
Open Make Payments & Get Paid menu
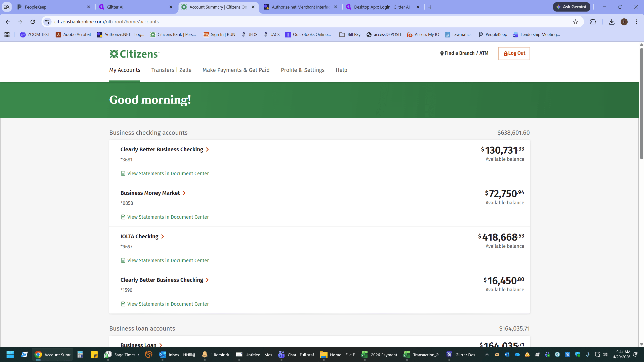[236, 70]
